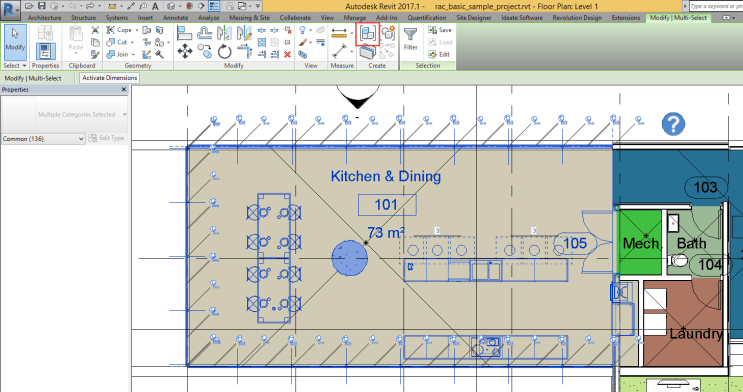Close the Properties palette
743x392 pixels.
click(124, 89)
